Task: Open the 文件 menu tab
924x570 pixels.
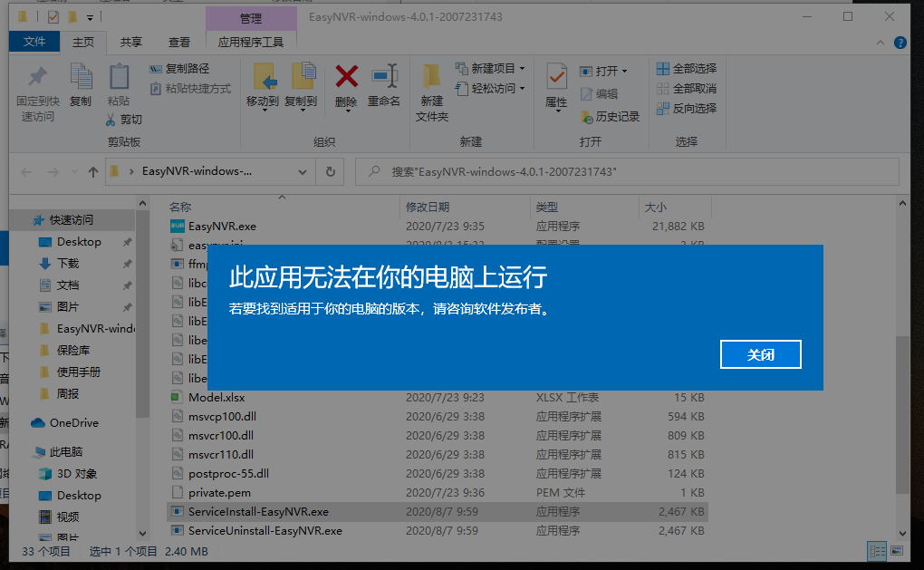Action: click(34, 42)
